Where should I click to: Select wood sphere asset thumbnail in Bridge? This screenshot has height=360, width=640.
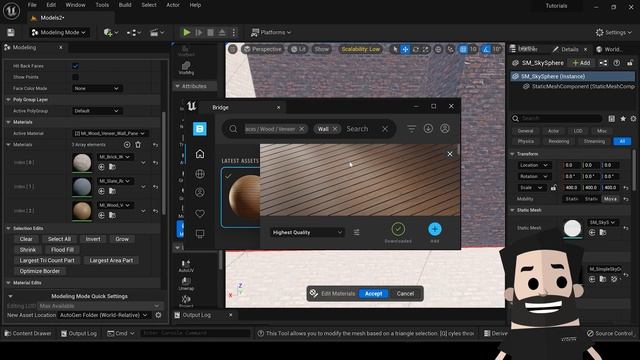click(241, 198)
